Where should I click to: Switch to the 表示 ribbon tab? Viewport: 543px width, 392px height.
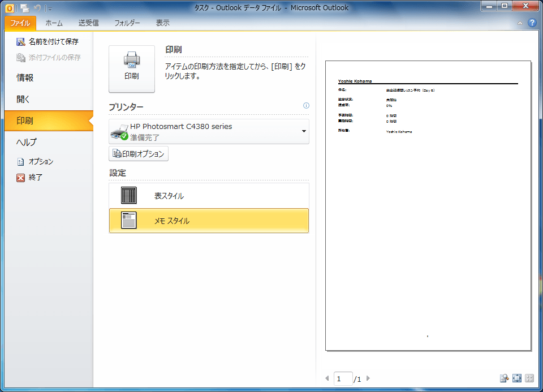point(163,23)
